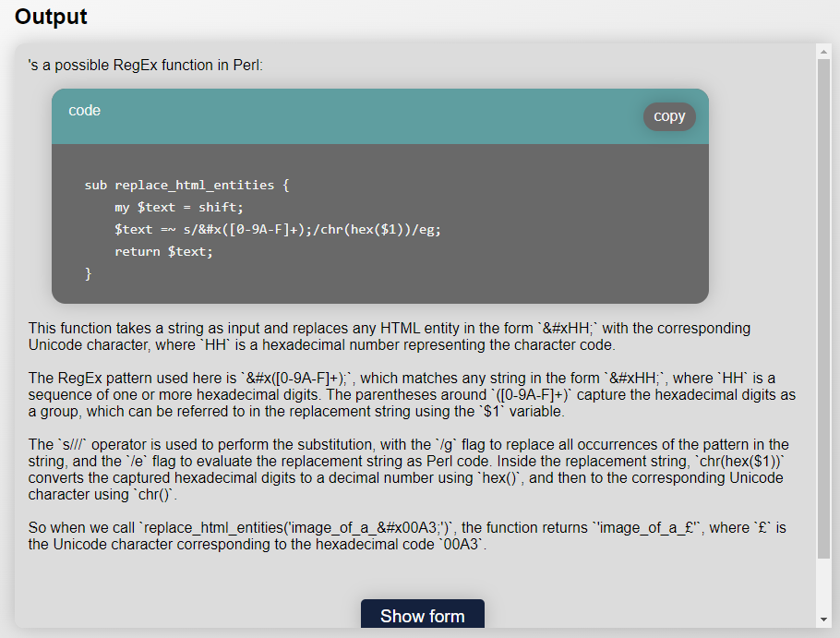This screenshot has width=840, height=638.
Task: Click the scrollbar up arrow
Action: tap(823, 52)
